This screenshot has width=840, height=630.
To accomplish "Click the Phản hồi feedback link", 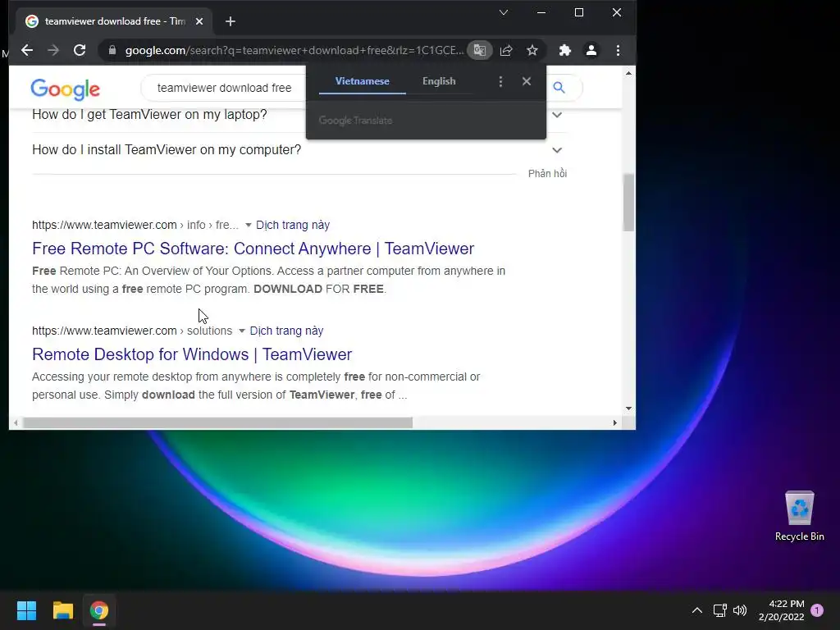I will click(547, 174).
